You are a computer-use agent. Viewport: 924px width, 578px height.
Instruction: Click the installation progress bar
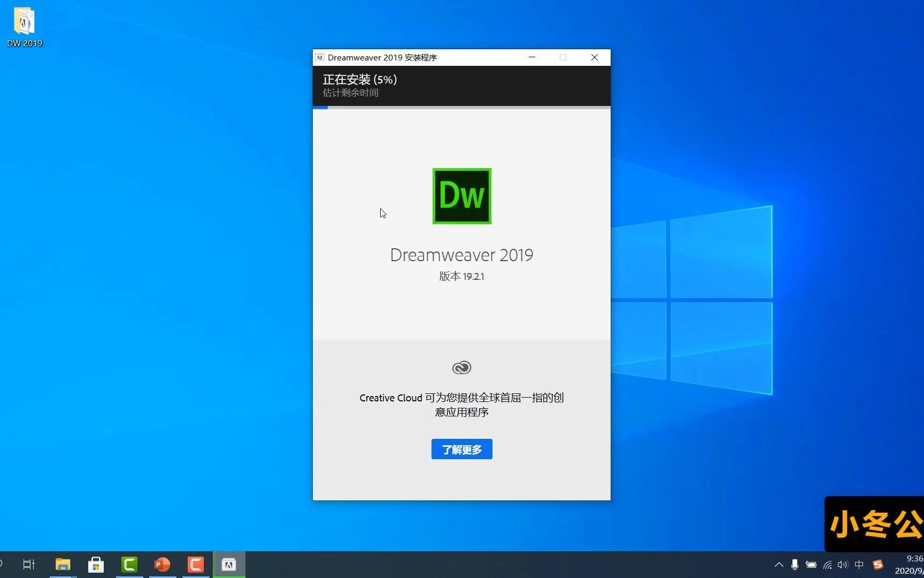click(461, 107)
